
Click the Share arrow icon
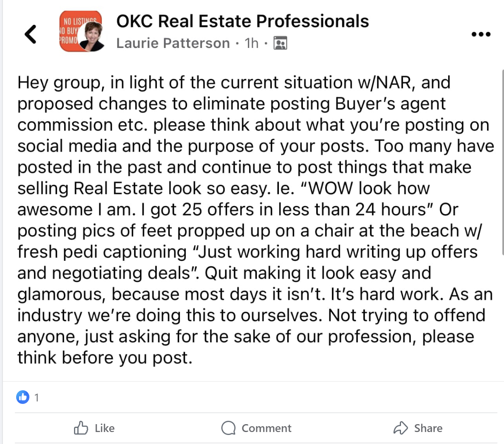(401, 428)
